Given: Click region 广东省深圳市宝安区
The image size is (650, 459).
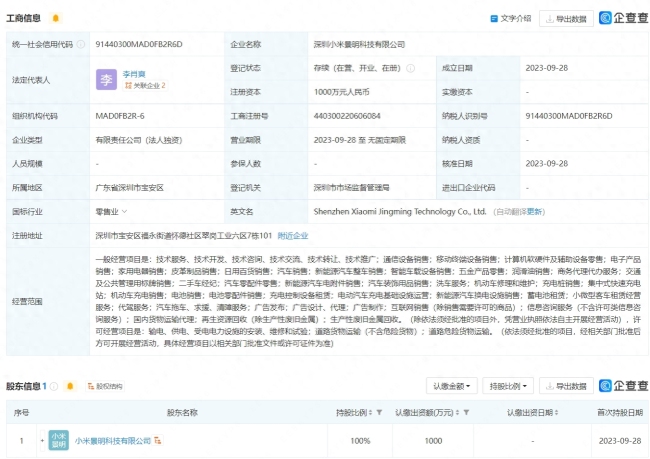Looking at the screenshot, I should [x=130, y=188].
